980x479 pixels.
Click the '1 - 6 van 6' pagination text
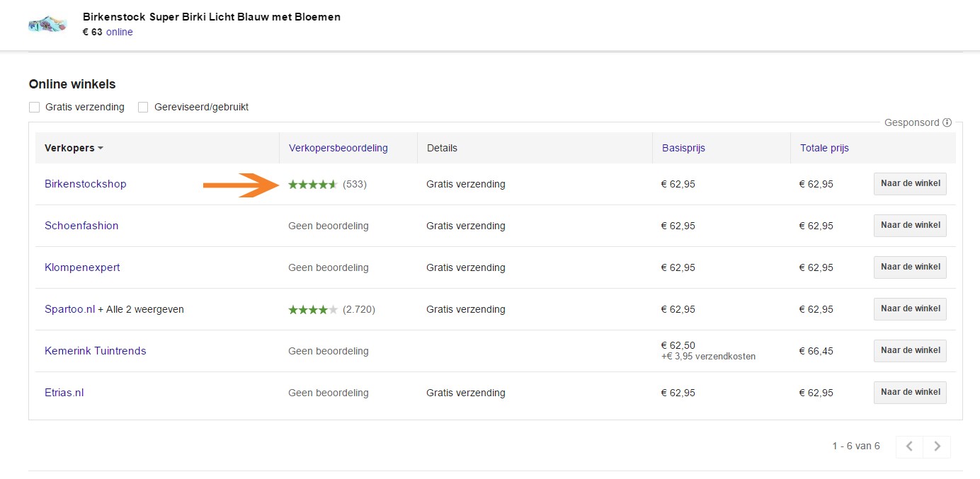pos(856,446)
